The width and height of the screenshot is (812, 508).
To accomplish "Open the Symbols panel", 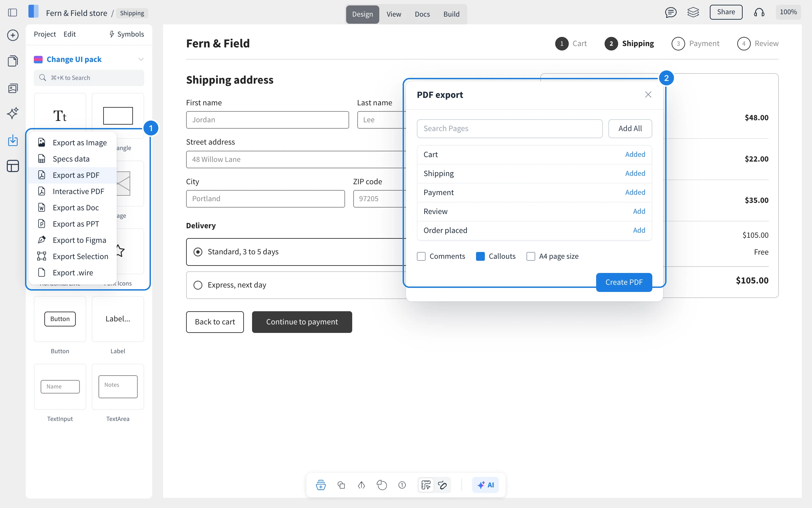I will point(127,34).
